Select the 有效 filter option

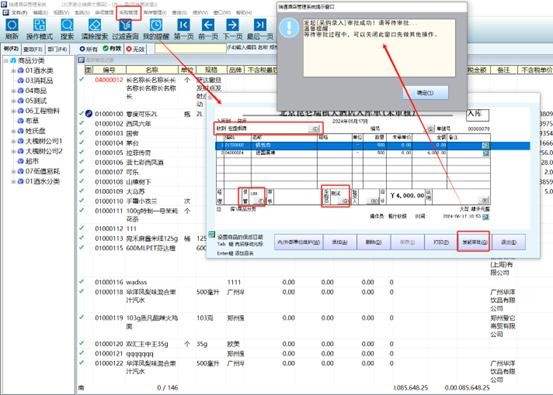point(112,49)
